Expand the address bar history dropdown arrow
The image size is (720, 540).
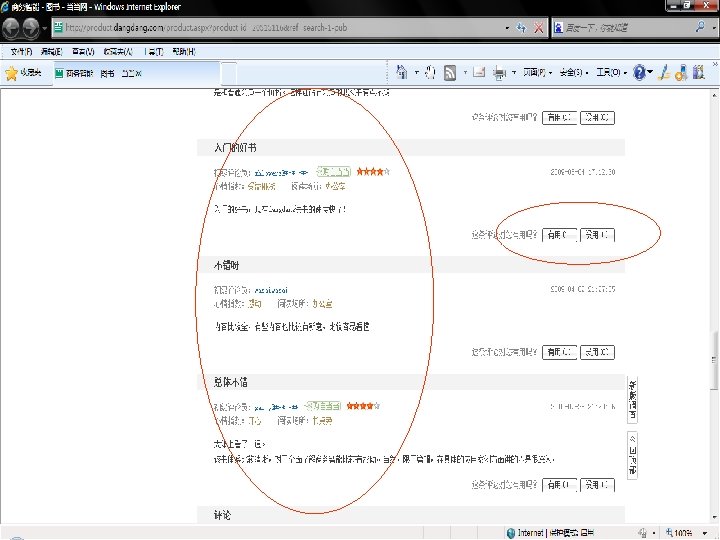(507, 28)
